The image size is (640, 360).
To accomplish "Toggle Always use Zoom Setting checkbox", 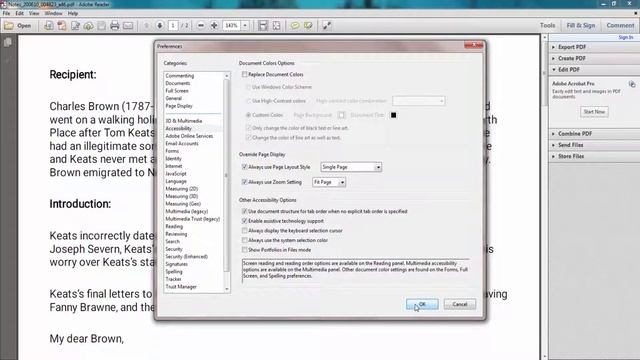I will coord(244,182).
